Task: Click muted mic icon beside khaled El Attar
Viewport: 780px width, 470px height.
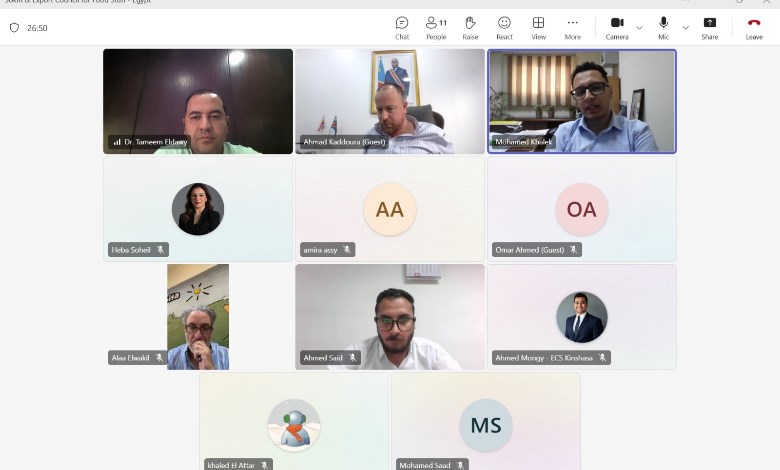Action: [264, 466]
